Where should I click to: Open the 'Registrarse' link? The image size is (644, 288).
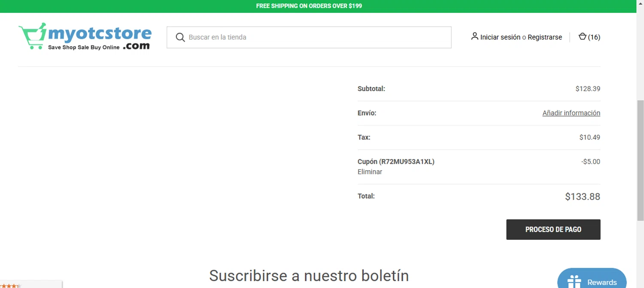[x=545, y=37]
